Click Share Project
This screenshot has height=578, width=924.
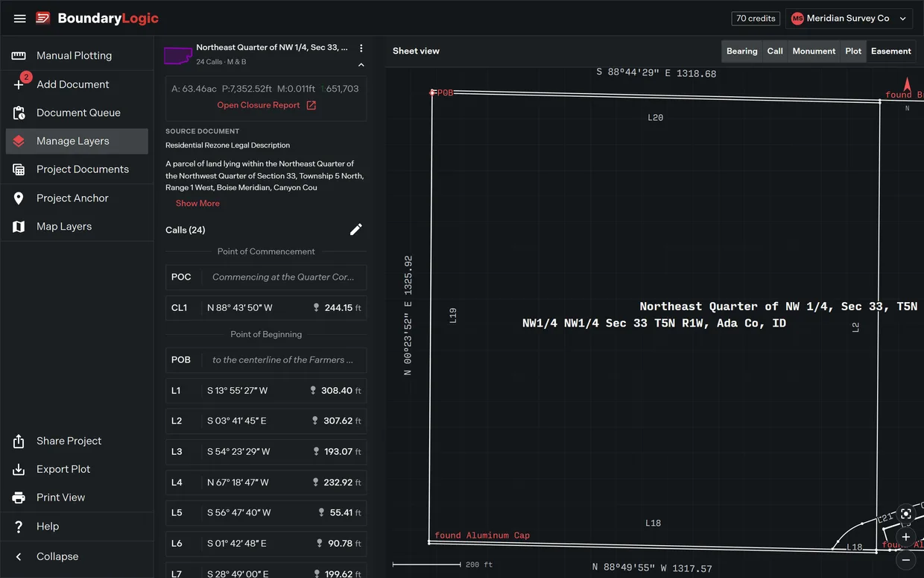(x=77, y=442)
